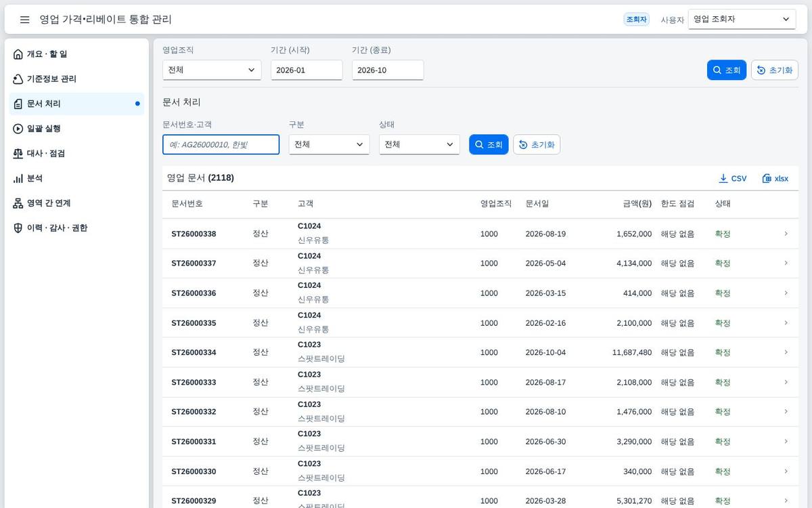Viewport: 812px width, 508px height.
Task: Click the xlsx spreadsheet export icon
Action: [767, 178]
